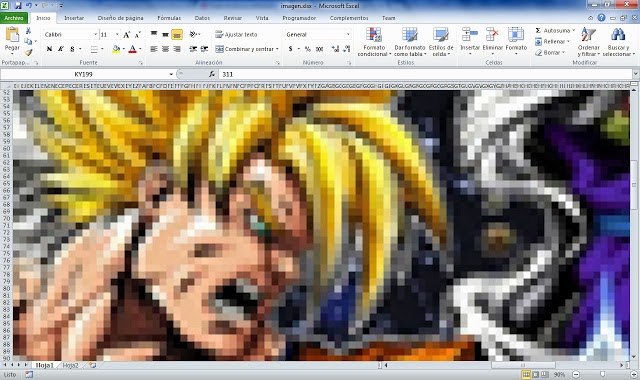Viewport: 640px width, 380px height.
Task: Click the decrease decimal icon
Action: click(x=347, y=49)
